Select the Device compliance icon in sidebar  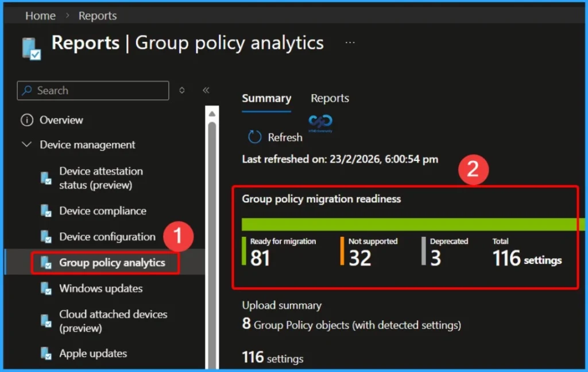(45, 211)
